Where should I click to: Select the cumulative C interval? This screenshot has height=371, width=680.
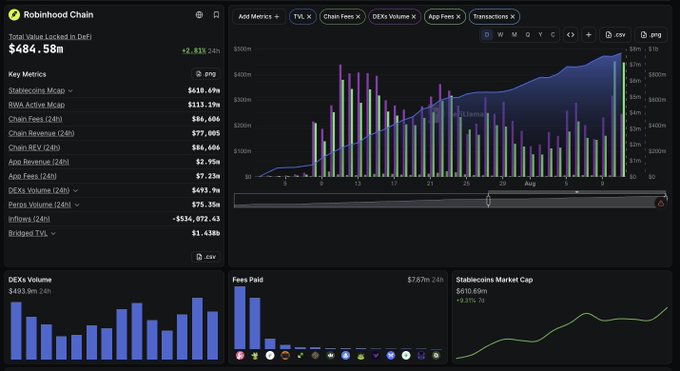552,35
